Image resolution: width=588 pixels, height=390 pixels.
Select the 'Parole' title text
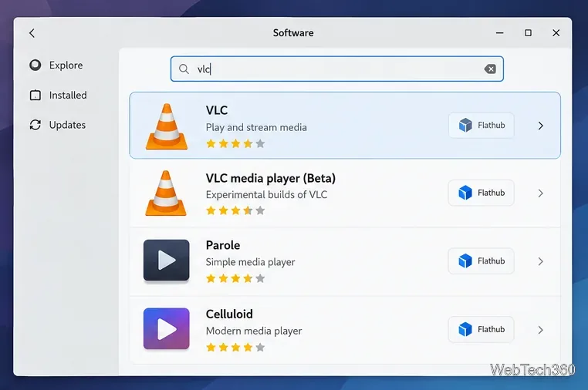[223, 245]
